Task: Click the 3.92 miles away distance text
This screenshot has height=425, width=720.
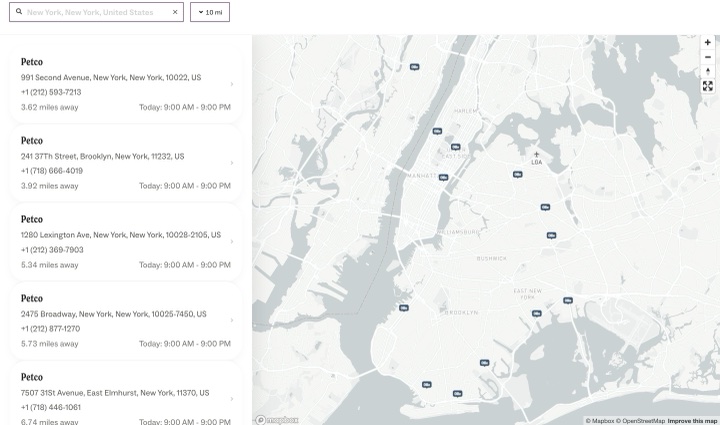Action: pos(50,186)
